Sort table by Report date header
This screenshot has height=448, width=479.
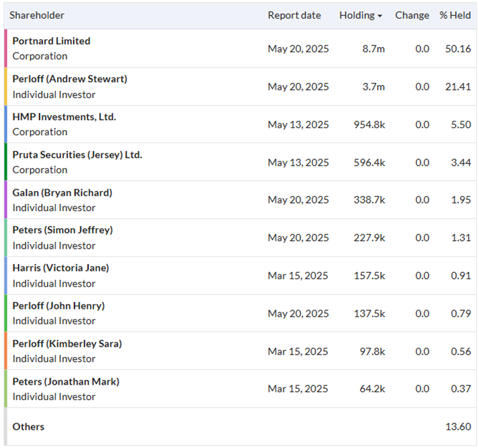point(294,15)
